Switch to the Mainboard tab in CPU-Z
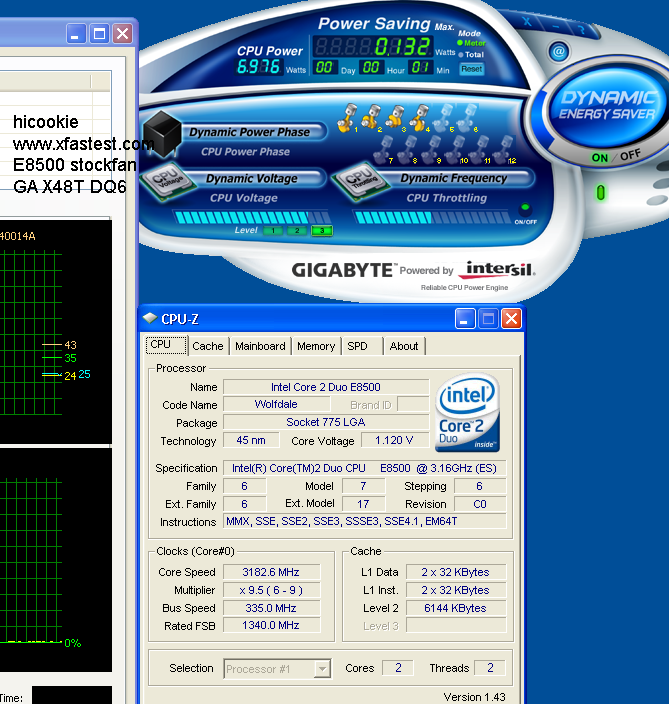This screenshot has width=669, height=704. point(260,346)
